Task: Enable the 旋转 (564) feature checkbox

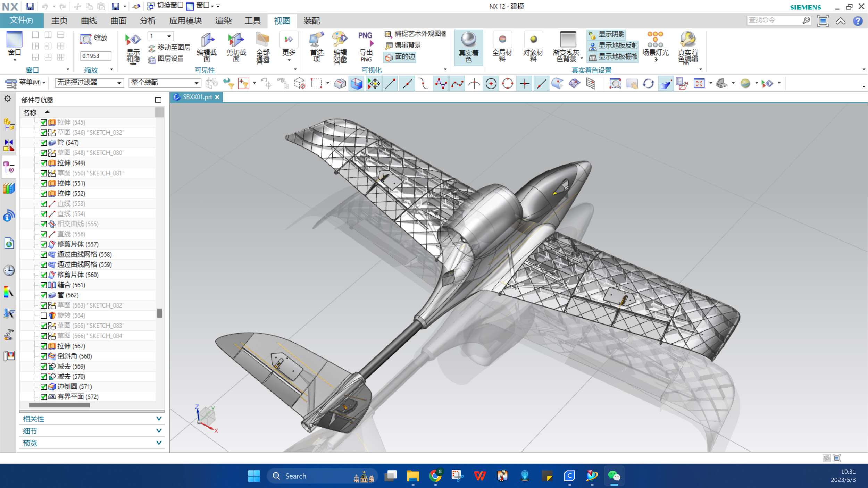Action: coord(44,315)
